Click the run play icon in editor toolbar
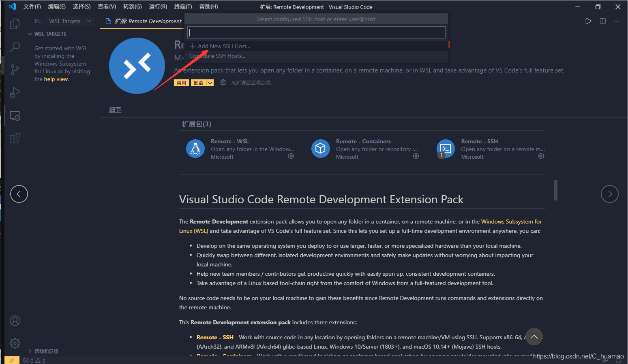This screenshot has height=364, width=628. (x=588, y=21)
